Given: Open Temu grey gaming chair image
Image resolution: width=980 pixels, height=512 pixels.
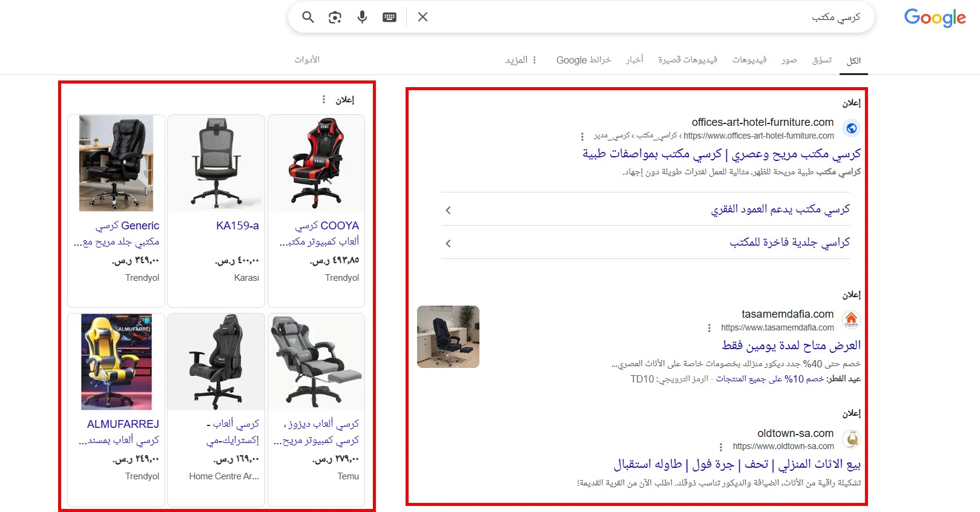Looking at the screenshot, I should pyautogui.click(x=317, y=362).
